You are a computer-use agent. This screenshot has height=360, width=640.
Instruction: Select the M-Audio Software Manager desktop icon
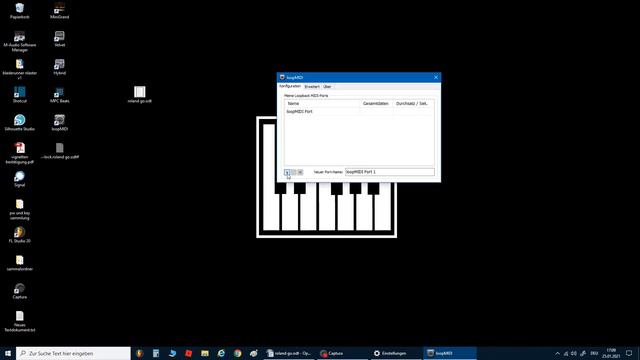point(20,41)
